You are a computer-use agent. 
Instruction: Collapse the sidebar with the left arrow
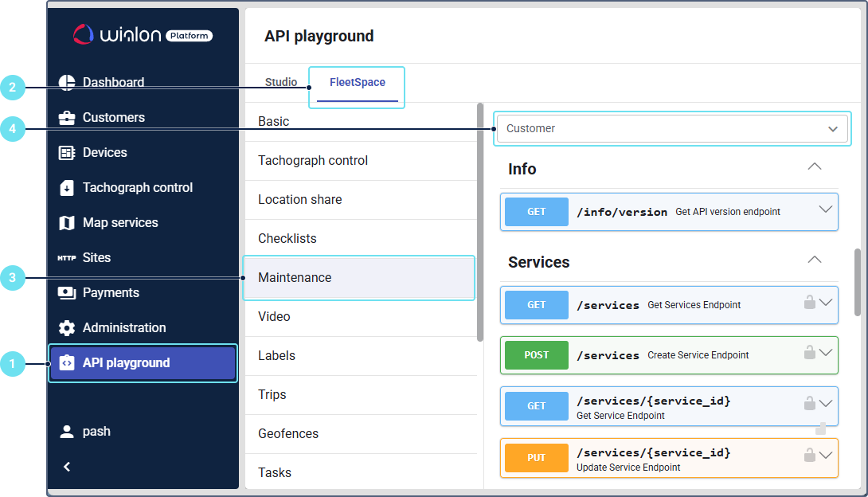67,467
